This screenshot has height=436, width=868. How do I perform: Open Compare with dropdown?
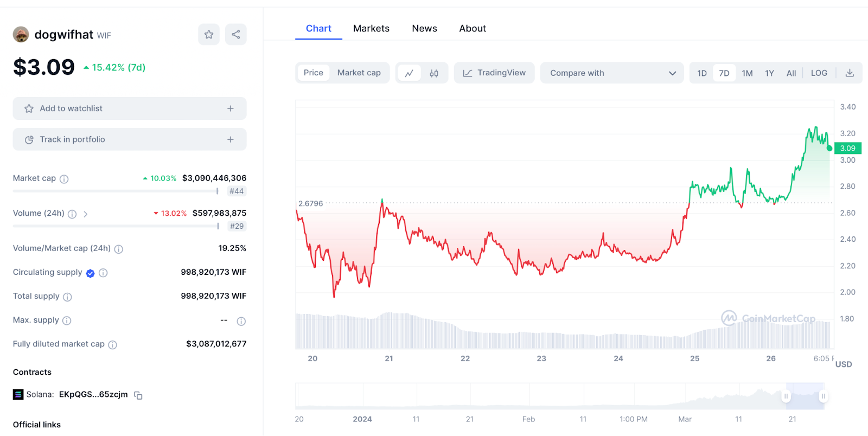(x=612, y=73)
